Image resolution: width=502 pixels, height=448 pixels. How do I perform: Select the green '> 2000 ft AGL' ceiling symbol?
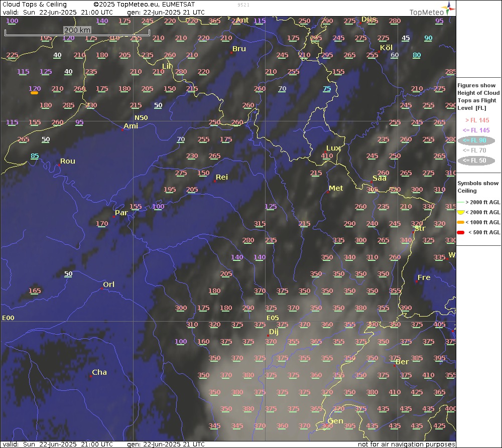point(460,202)
